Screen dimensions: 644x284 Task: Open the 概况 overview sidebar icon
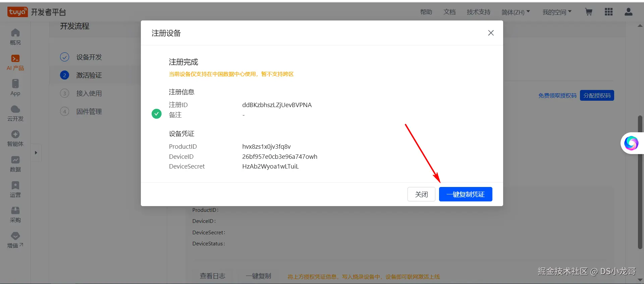[15, 37]
